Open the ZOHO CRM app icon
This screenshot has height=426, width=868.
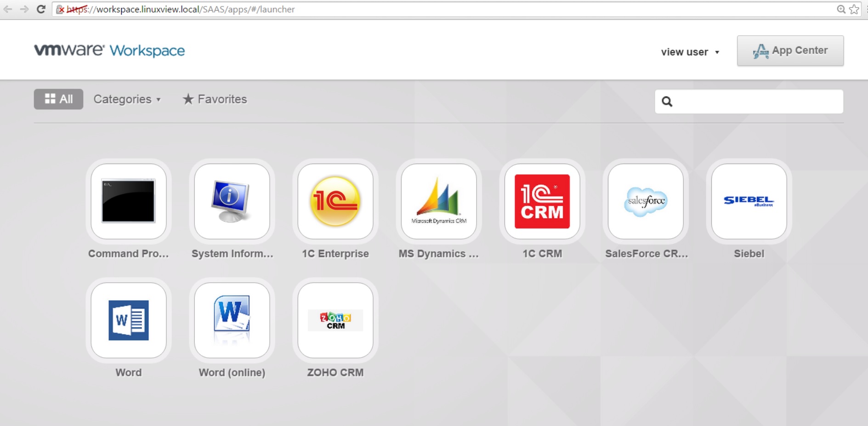tap(335, 320)
